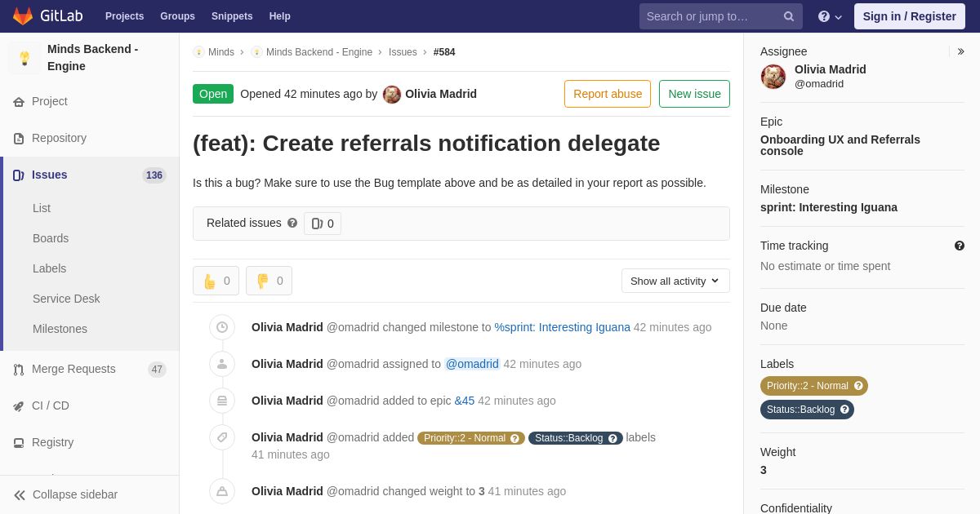
Task: Open Labels in the sidebar
Action: click(49, 268)
